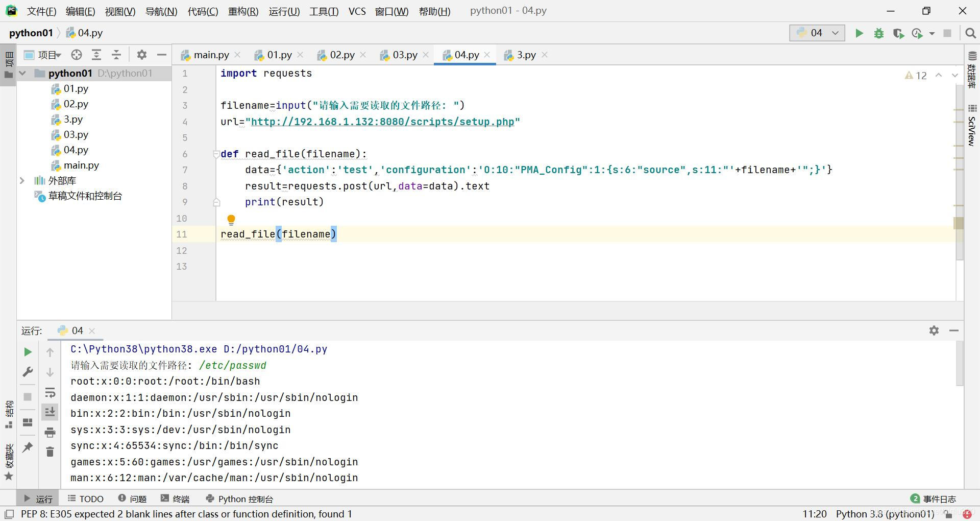Show the quick-fix lightbulb on line 10
Screen dimensions: 980x521
click(231, 220)
